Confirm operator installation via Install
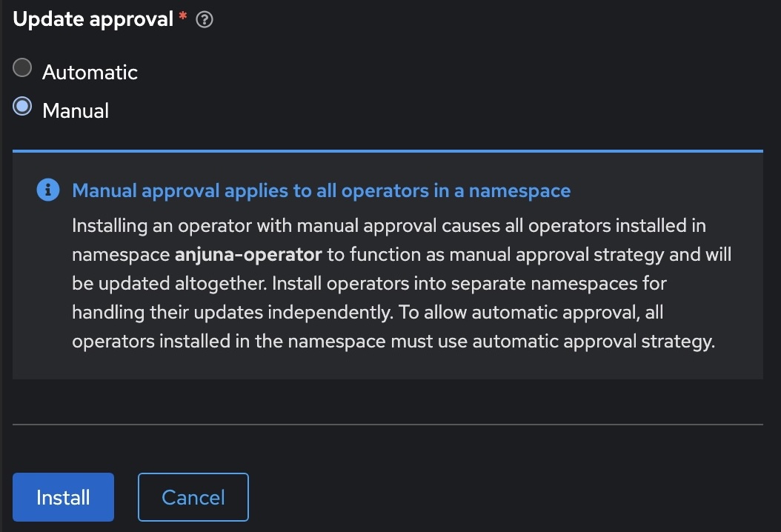The image size is (781, 532). tap(63, 497)
